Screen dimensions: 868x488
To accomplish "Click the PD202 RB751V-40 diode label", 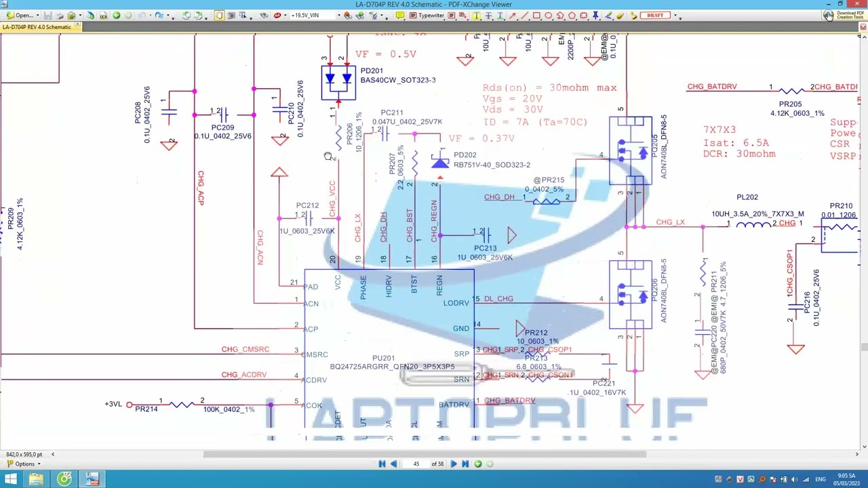I will pos(492,160).
